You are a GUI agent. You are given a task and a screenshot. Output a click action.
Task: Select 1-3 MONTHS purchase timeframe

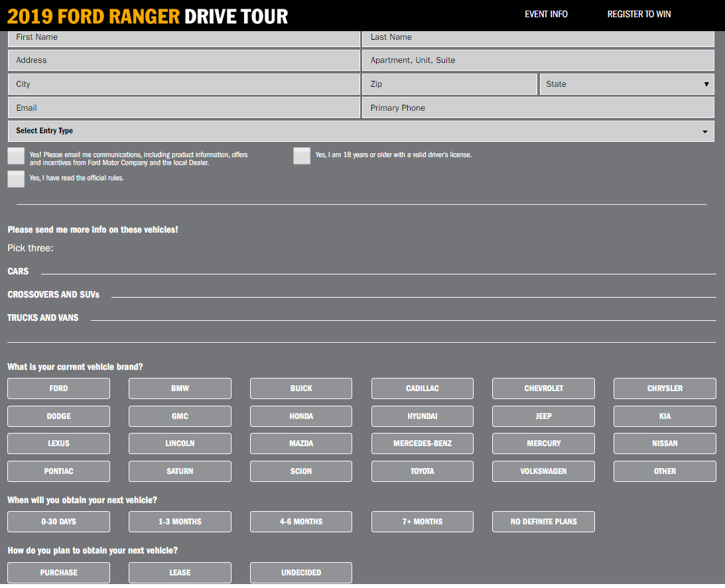click(x=180, y=522)
